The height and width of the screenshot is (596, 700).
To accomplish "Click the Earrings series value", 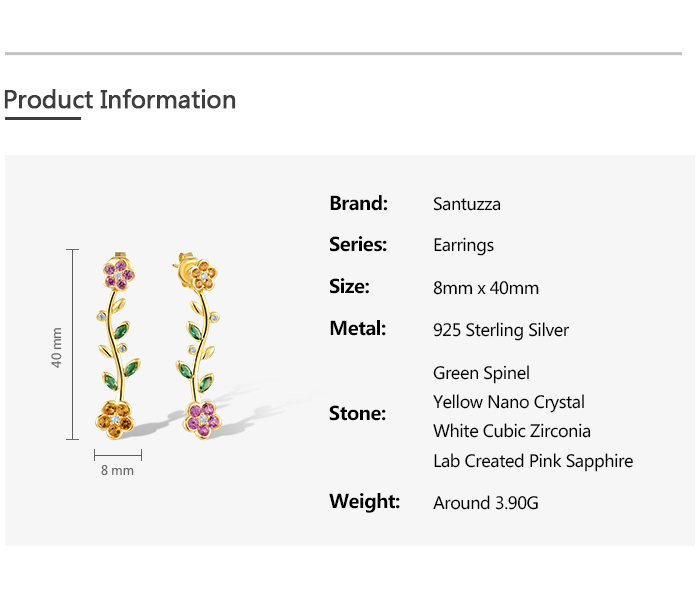I will pos(463,245).
